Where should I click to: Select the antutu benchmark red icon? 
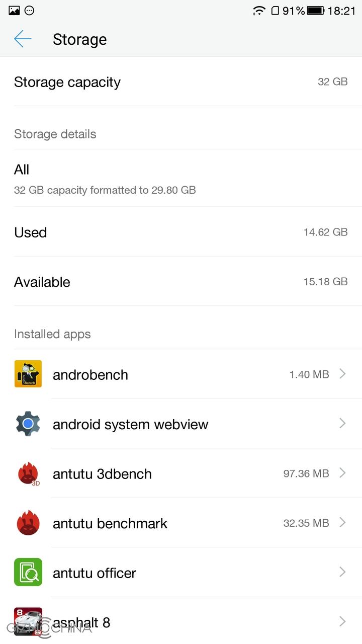point(28,523)
